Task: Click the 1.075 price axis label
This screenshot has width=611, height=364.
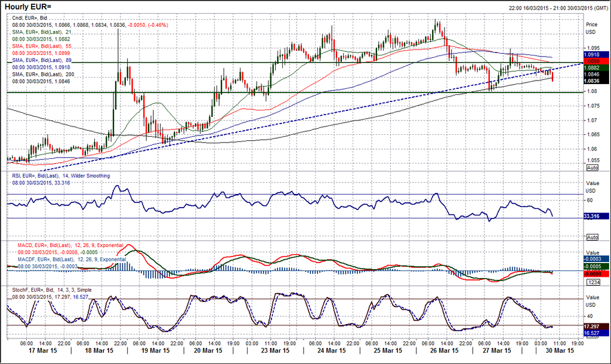Action: (593, 106)
